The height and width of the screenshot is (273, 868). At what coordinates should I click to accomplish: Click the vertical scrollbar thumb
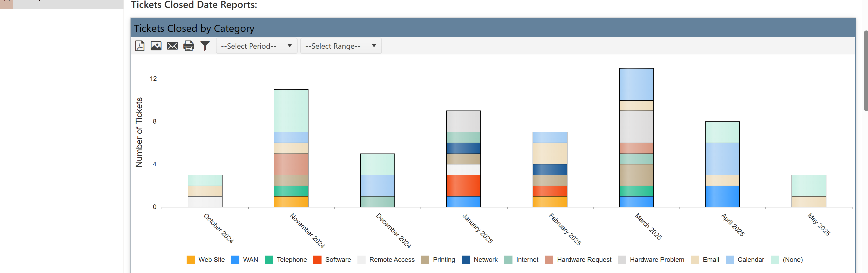[865, 71]
